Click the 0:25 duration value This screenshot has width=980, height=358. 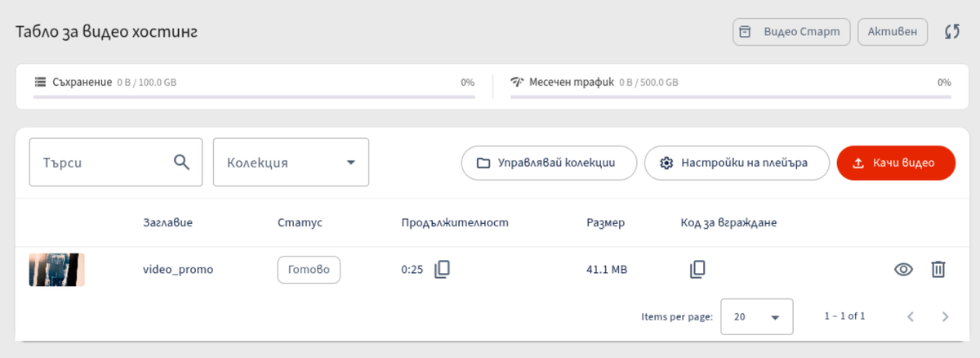click(x=412, y=270)
